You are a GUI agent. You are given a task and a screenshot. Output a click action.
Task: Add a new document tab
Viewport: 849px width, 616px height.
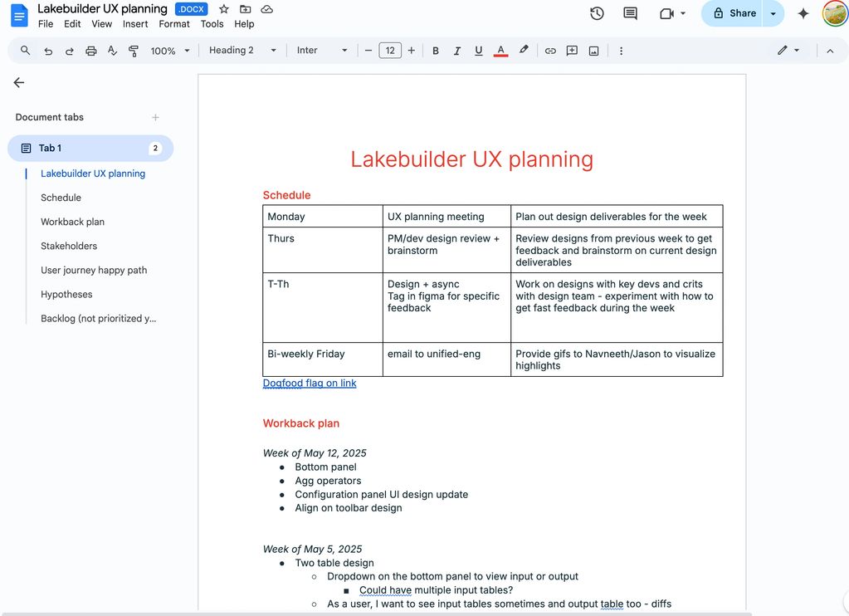155,117
